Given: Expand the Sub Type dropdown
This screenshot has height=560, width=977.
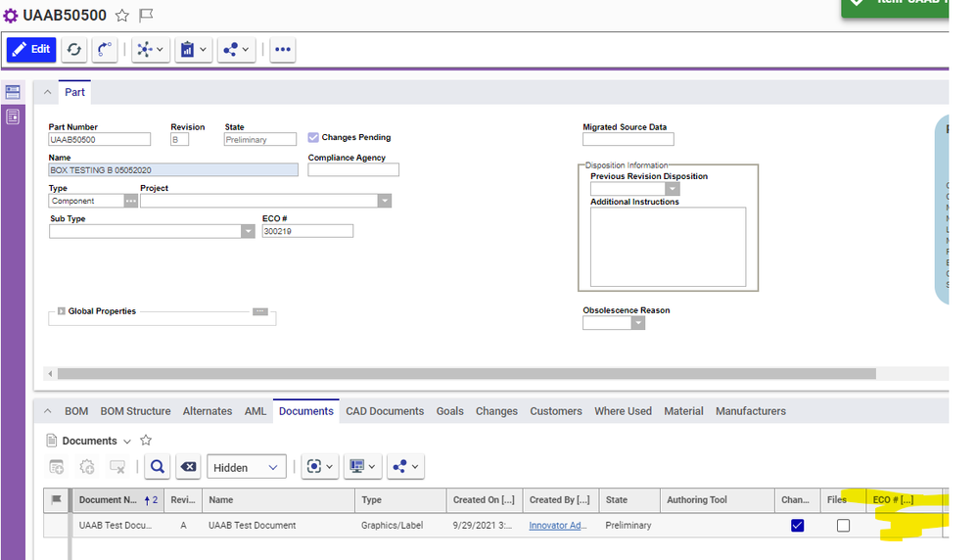Looking at the screenshot, I should [x=248, y=231].
